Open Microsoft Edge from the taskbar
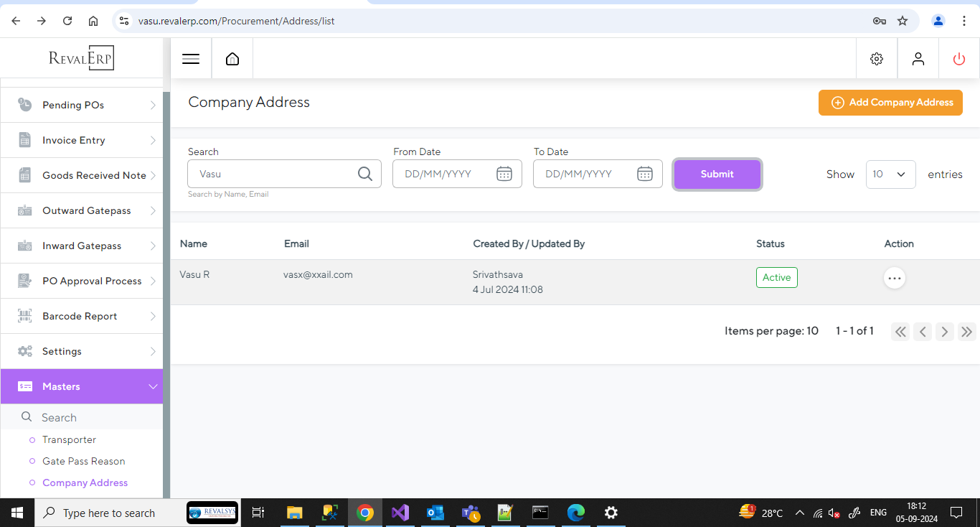 576,513
